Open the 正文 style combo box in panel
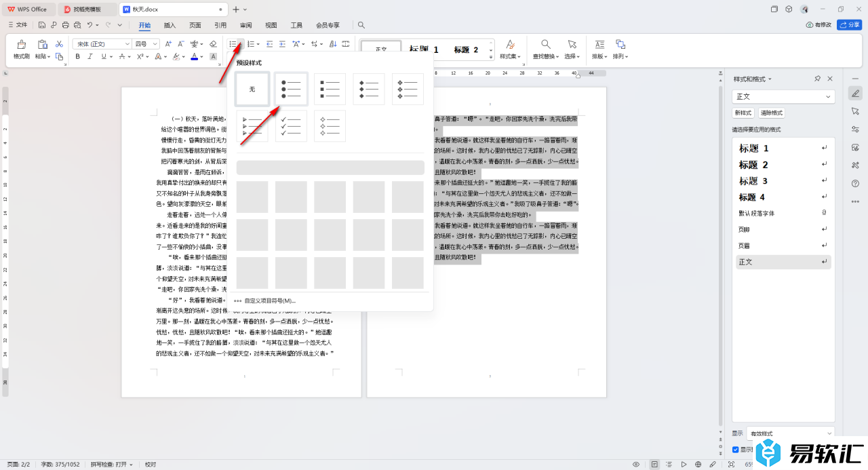Image resolution: width=868 pixels, height=470 pixels. [783, 97]
